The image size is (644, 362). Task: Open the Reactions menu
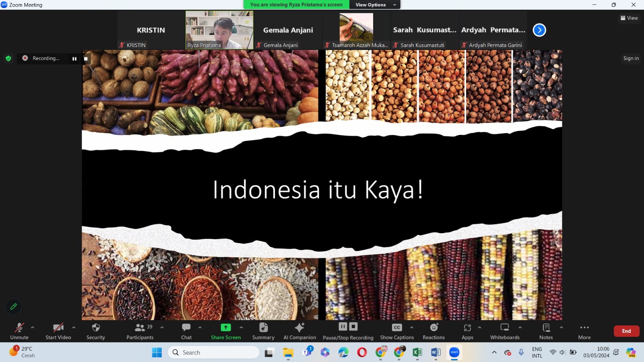[x=434, y=331]
